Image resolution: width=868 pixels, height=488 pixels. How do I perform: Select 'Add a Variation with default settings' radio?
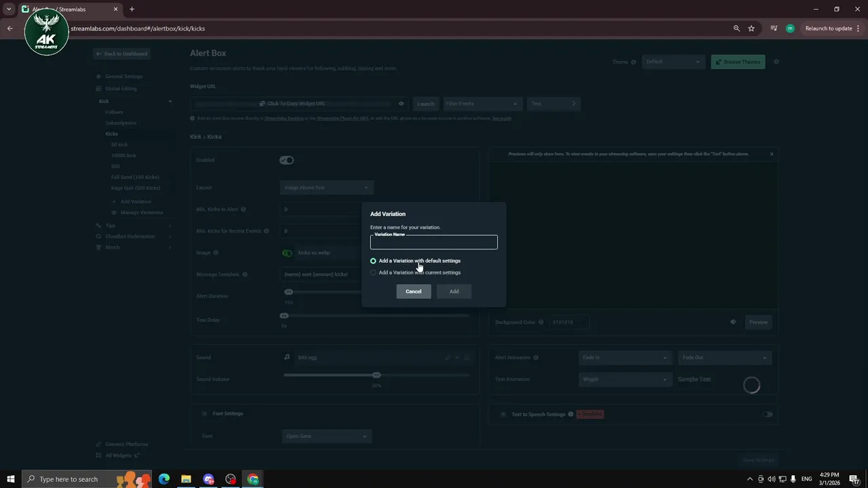(373, 261)
